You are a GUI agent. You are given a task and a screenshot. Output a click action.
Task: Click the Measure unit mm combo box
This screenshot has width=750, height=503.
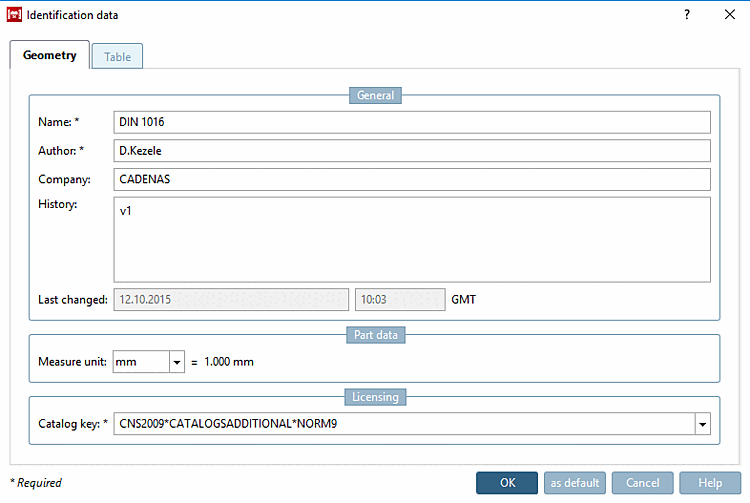[149, 362]
